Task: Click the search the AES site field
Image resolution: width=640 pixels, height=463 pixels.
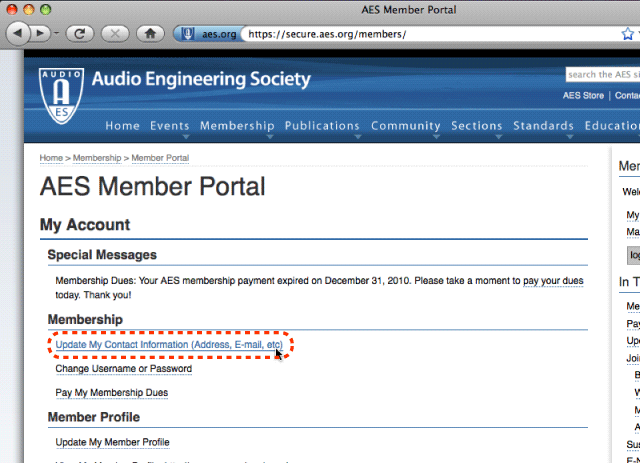Action: click(603, 74)
